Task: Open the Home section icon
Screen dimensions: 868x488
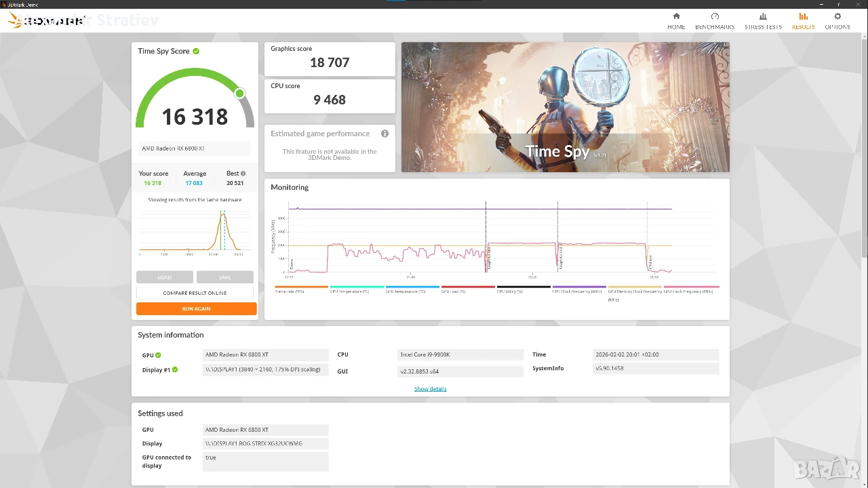Action: (676, 16)
